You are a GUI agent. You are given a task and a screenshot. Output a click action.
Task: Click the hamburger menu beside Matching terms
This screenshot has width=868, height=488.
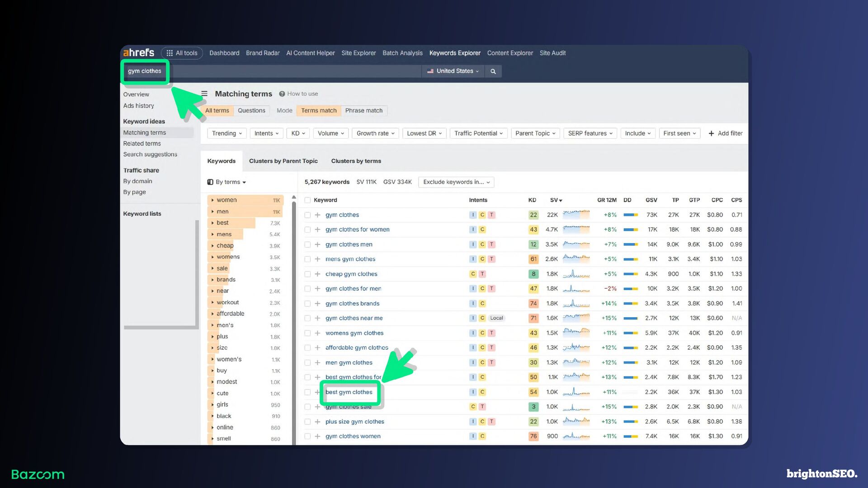(x=204, y=94)
